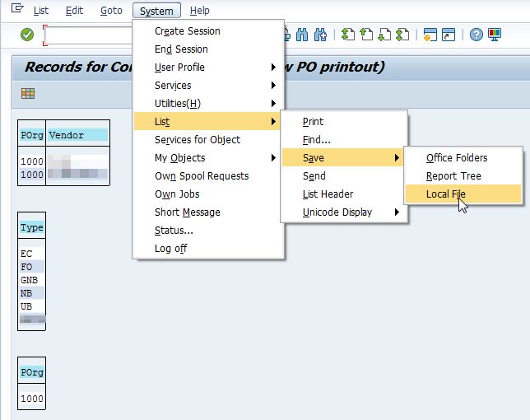Select Own Spool Requests menu entry
The width and height of the screenshot is (530, 420).
coord(201,176)
